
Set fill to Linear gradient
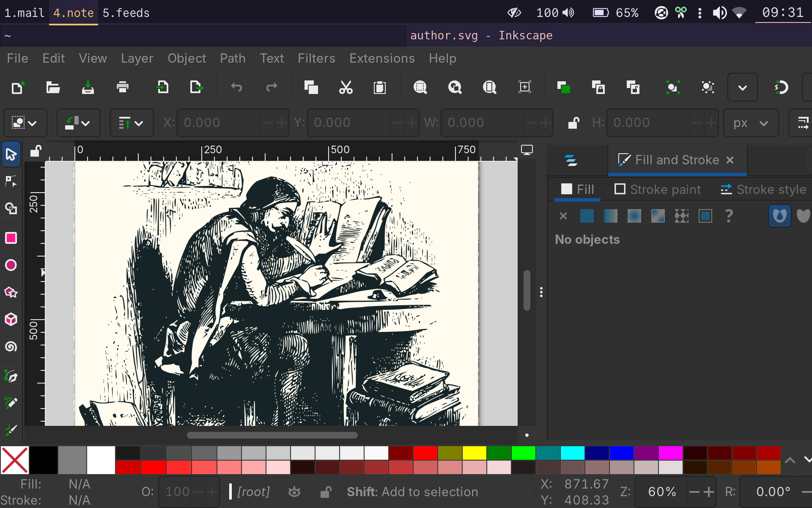(x=610, y=216)
